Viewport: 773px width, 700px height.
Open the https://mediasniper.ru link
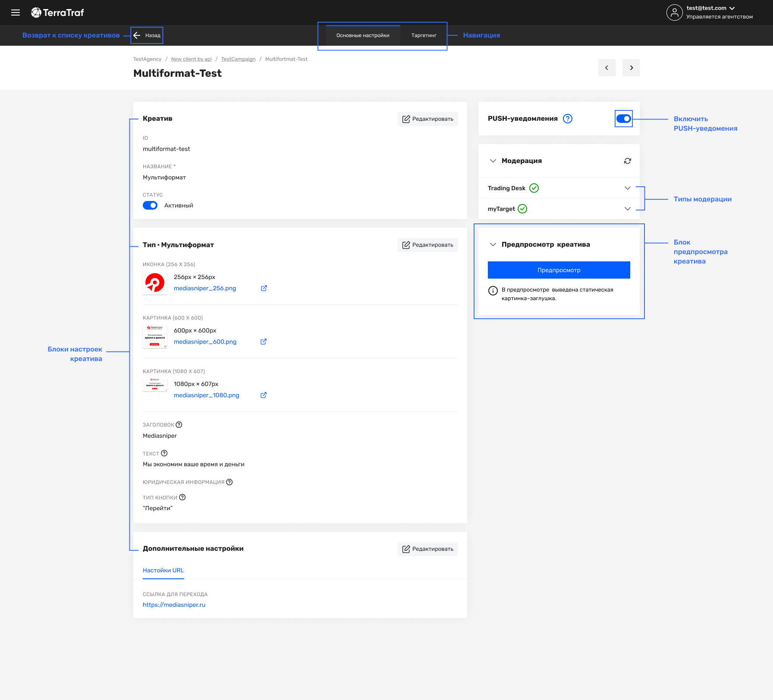tap(174, 605)
